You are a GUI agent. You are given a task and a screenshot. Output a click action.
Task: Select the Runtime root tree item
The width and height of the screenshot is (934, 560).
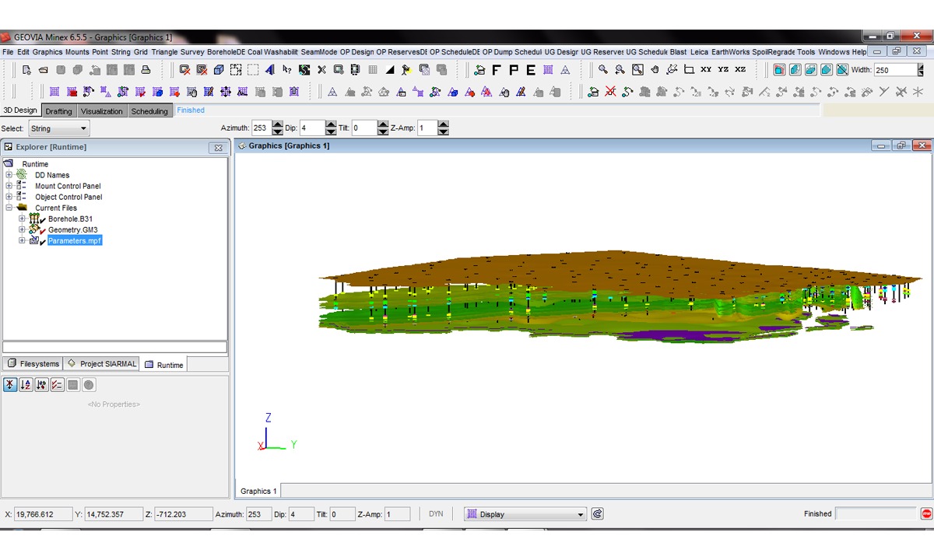tap(35, 164)
